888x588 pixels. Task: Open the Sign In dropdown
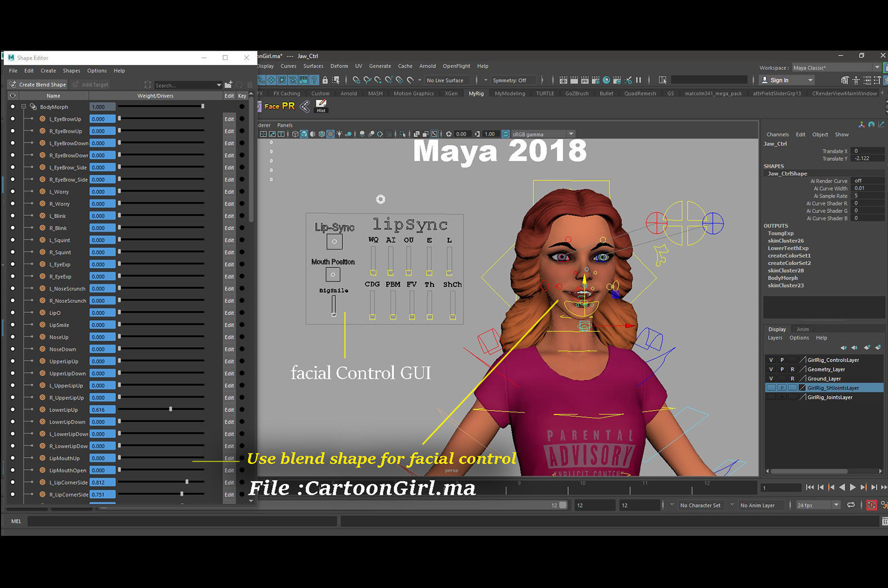tap(787, 80)
